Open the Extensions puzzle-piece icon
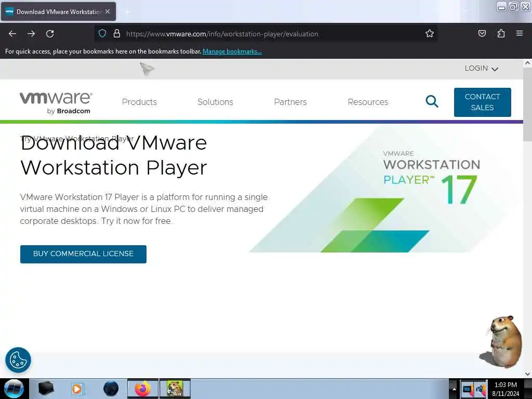This screenshot has width=532, height=399. [x=501, y=34]
